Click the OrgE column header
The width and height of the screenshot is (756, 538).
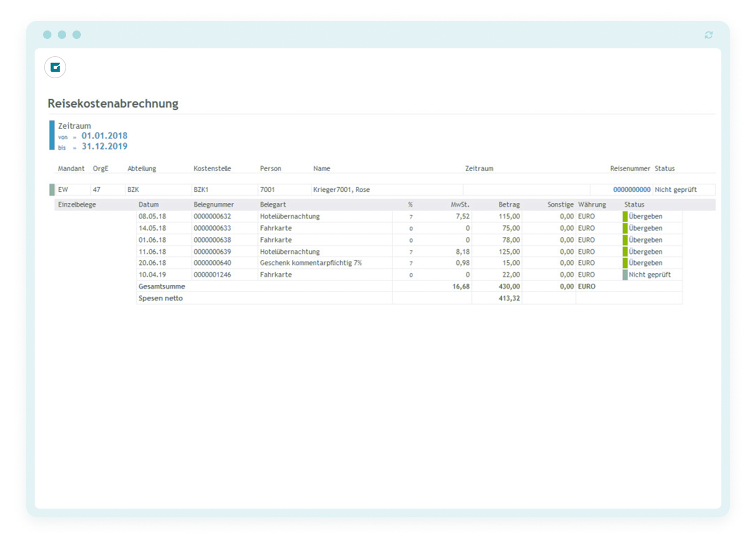coord(100,169)
